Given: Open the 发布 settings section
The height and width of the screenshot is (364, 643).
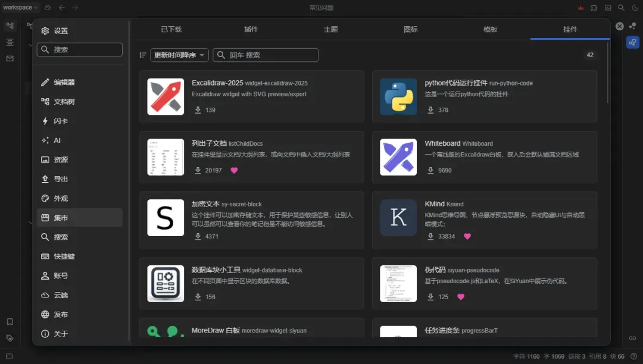Looking at the screenshot, I should [80, 315].
